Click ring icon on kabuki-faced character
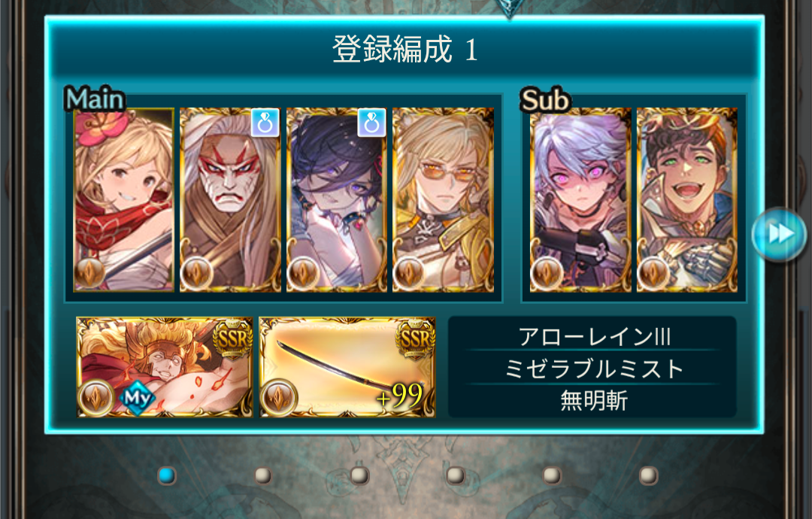Image resolution: width=812 pixels, height=519 pixels. (265, 123)
